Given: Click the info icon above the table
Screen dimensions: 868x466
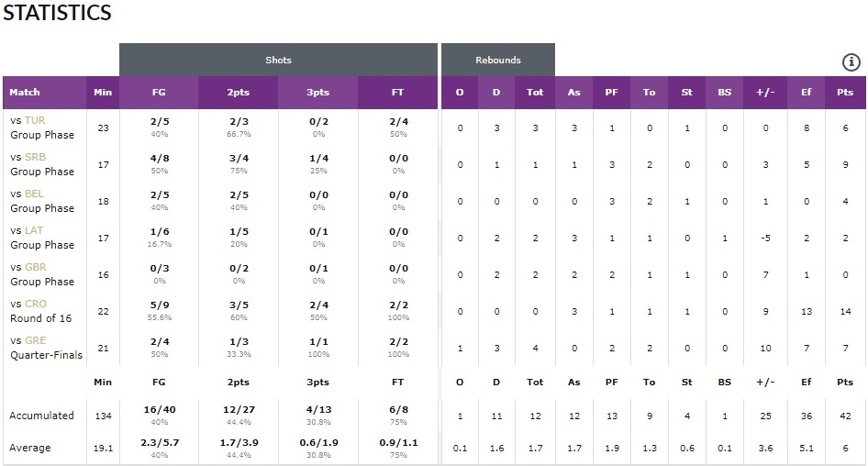Looking at the screenshot, I should 851,61.
